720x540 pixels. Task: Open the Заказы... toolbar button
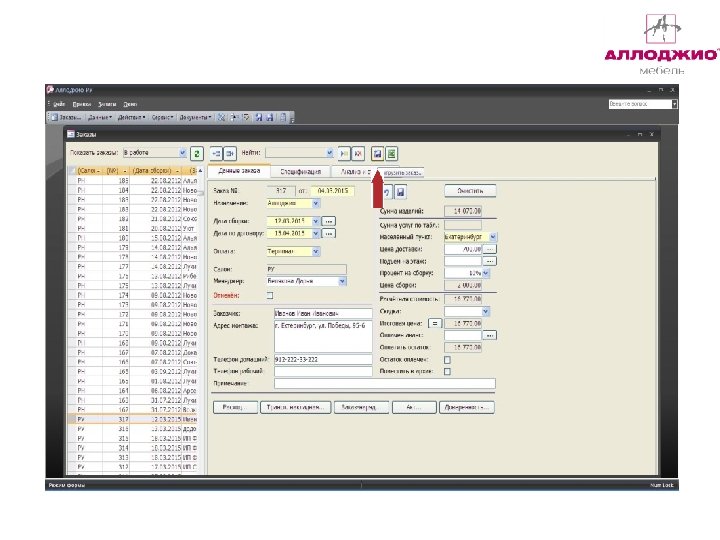(x=66, y=118)
